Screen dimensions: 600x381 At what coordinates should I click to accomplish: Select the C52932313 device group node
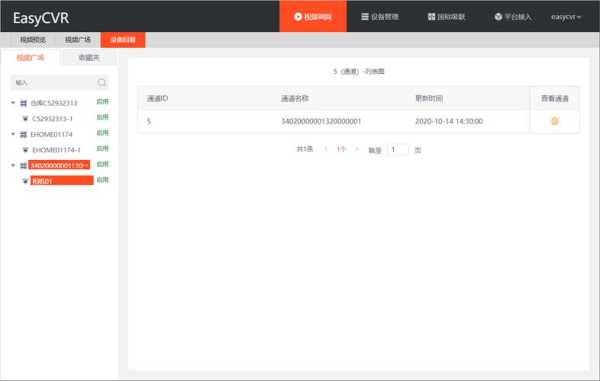pyautogui.click(x=54, y=103)
